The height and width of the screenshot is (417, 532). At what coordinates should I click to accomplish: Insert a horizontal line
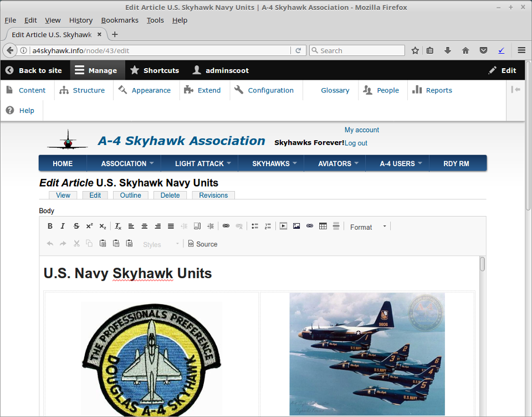coord(336,226)
